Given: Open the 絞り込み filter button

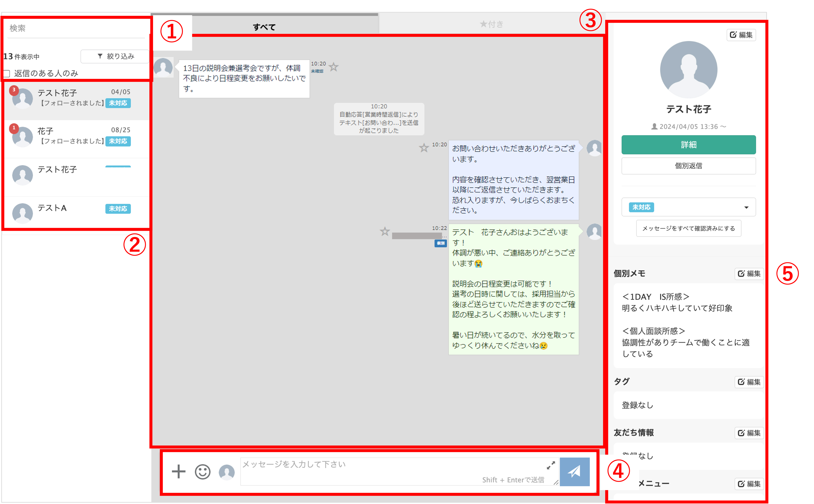Looking at the screenshot, I should point(115,56).
